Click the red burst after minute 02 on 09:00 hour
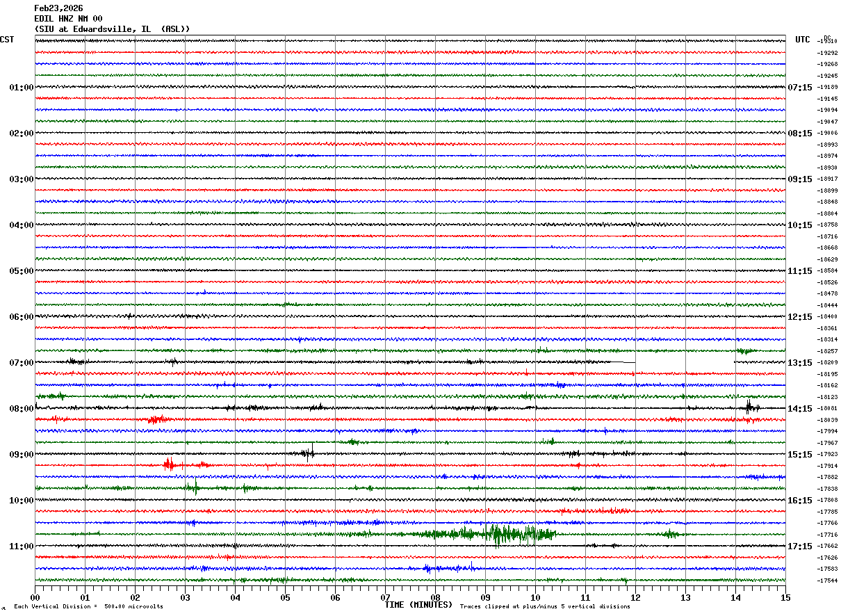This screenshot has width=841, height=616. click(x=170, y=464)
